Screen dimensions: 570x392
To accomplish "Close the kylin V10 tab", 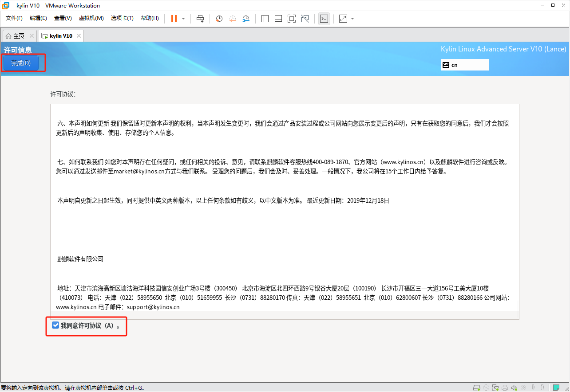I will pos(79,36).
